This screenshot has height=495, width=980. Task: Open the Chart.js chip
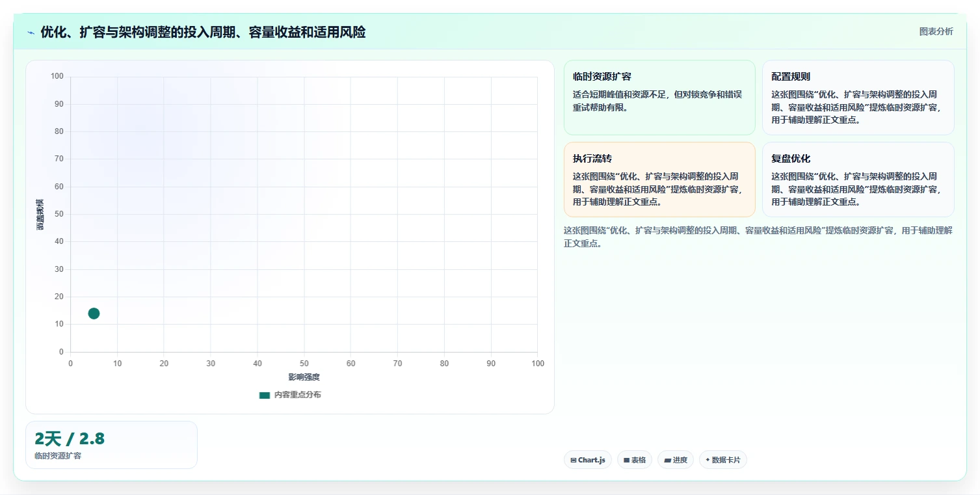[588, 460]
